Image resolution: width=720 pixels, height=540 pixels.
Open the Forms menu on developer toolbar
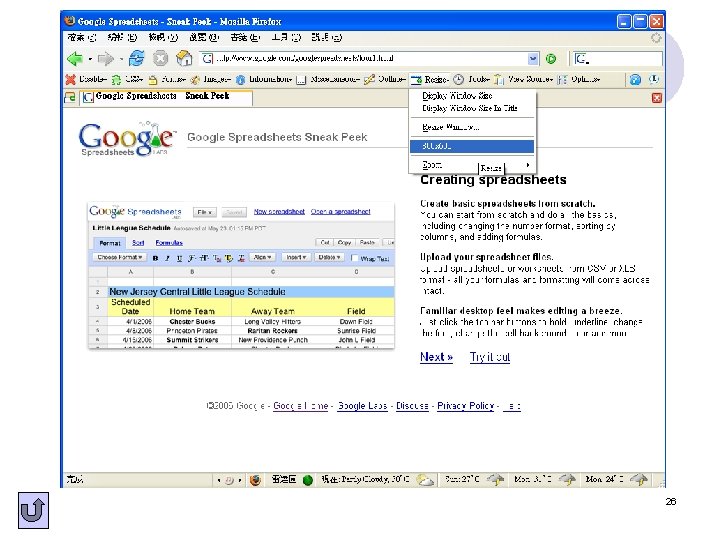pyautogui.click(x=167, y=79)
